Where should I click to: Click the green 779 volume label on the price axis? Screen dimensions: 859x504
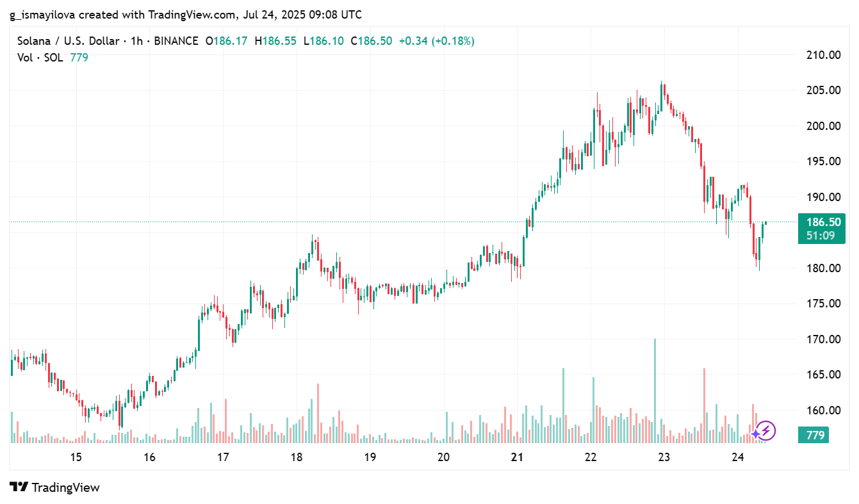pos(815,435)
